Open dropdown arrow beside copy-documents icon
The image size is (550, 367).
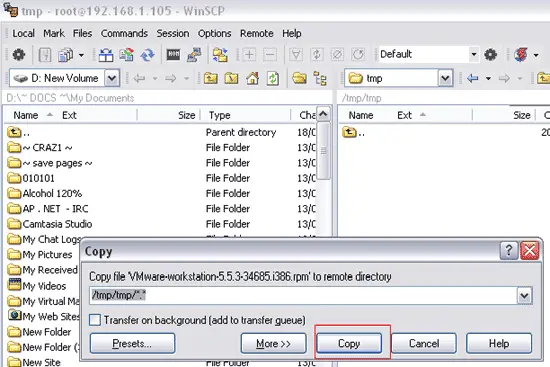(x=81, y=55)
